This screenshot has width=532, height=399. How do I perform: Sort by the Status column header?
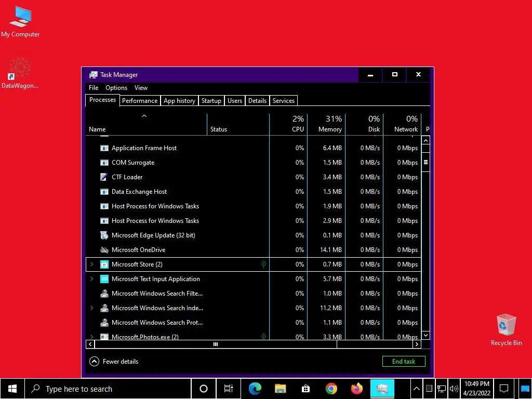pyautogui.click(x=238, y=125)
